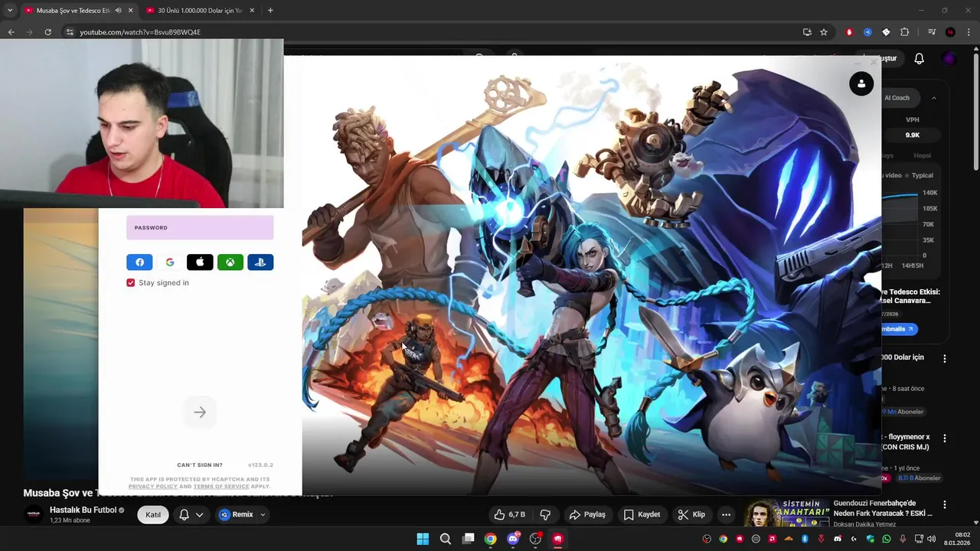Open the Chrome profile avatar
The width and height of the screenshot is (980, 551).
point(950,32)
